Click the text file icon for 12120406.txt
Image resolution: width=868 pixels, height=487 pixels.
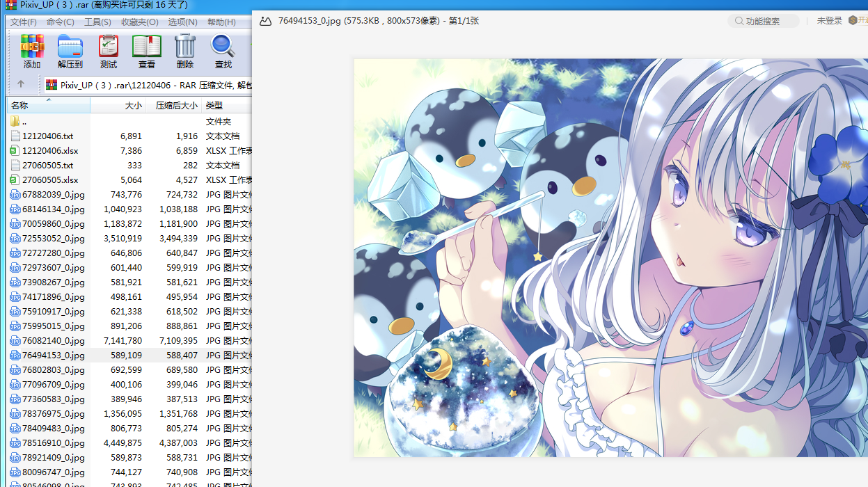(15, 136)
